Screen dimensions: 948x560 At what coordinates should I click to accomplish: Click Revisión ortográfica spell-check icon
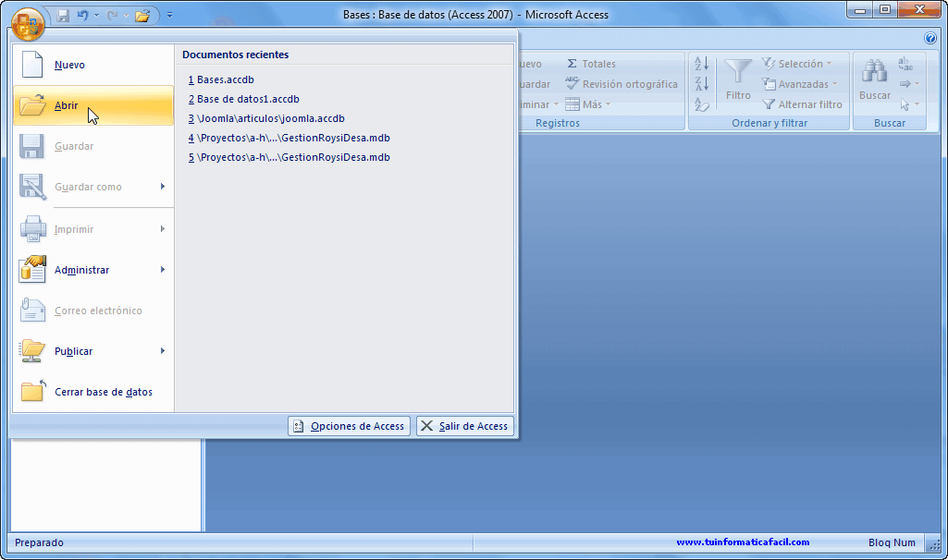point(572,83)
